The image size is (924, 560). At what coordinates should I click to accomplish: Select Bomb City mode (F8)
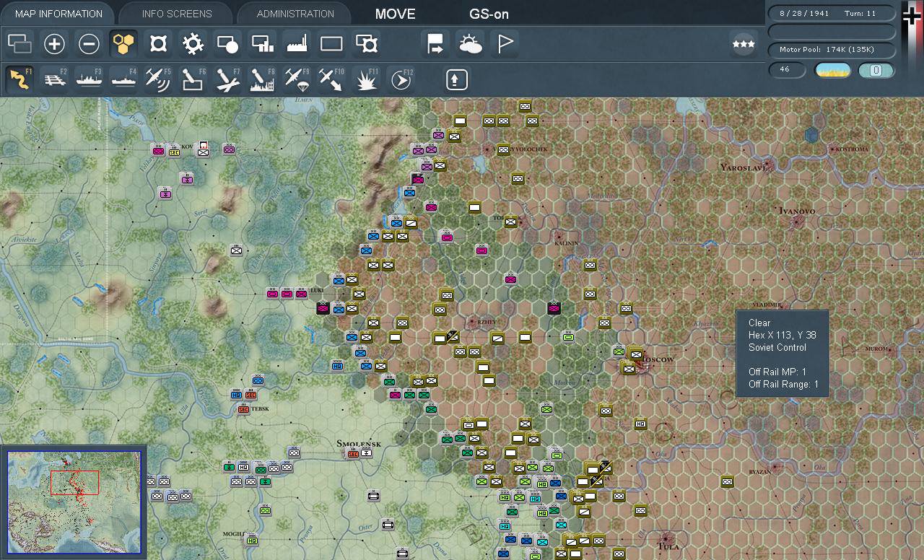(262, 79)
